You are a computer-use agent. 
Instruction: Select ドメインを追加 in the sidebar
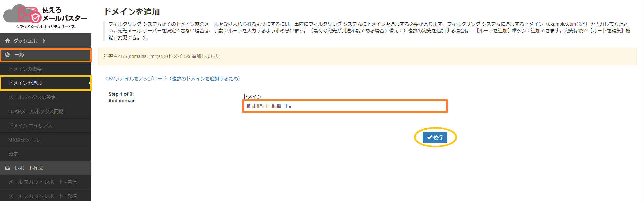point(46,83)
